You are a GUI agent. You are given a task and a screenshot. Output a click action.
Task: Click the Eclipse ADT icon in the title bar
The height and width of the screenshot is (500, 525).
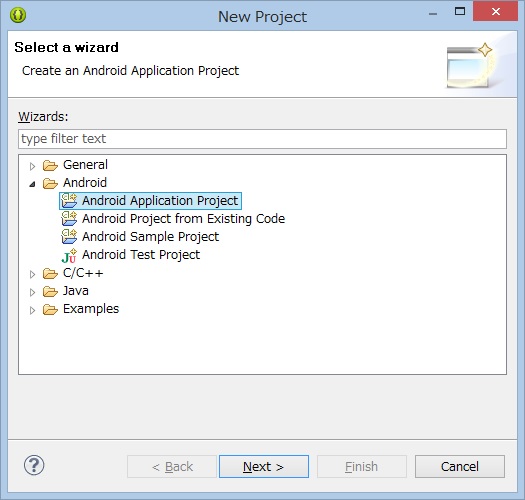[18, 15]
